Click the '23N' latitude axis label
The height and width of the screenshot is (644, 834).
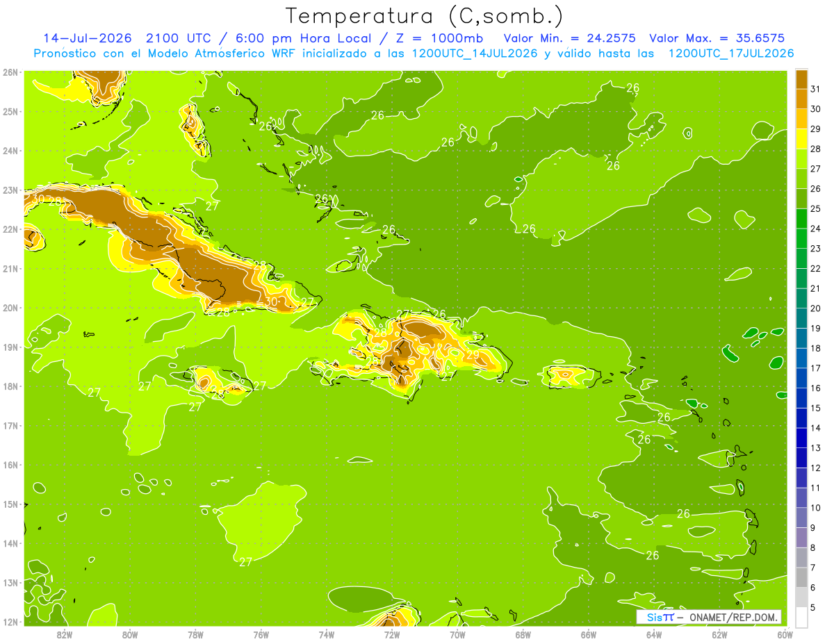[x=10, y=190]
